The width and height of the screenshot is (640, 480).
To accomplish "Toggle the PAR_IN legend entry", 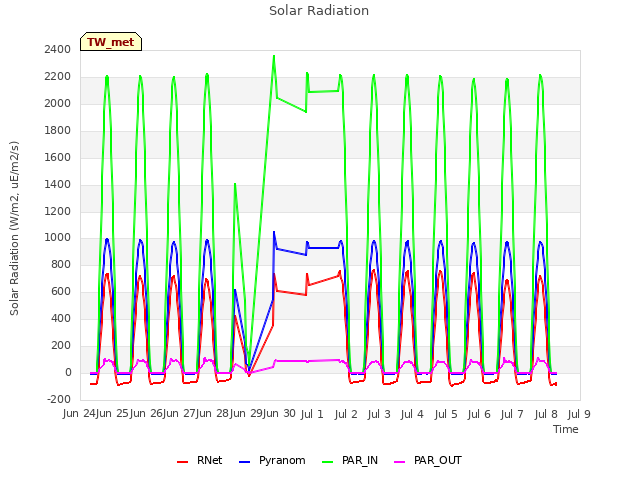I will click(350, 460).
